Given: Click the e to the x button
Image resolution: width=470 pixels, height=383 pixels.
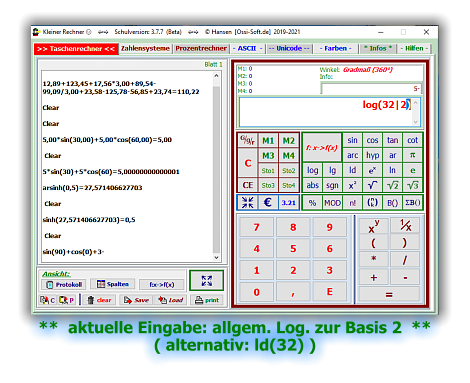Looking at the screenshot, I should (372, 170).
